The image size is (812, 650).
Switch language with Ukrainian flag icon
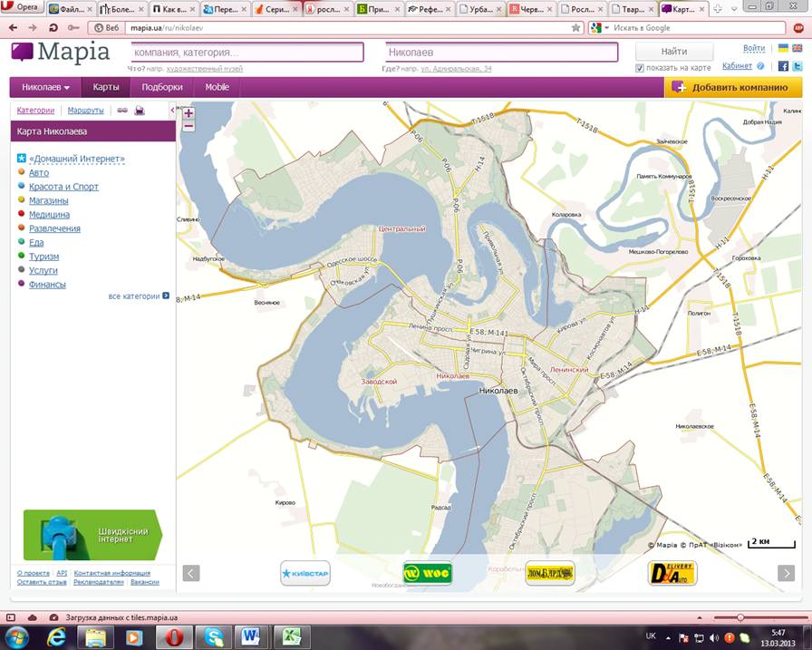coord(783,47)
